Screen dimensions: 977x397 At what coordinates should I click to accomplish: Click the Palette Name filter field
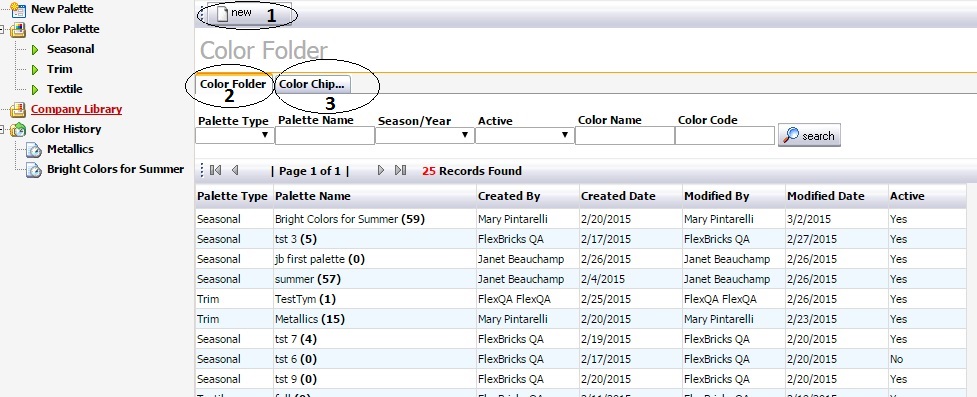(x=325, y=135)
